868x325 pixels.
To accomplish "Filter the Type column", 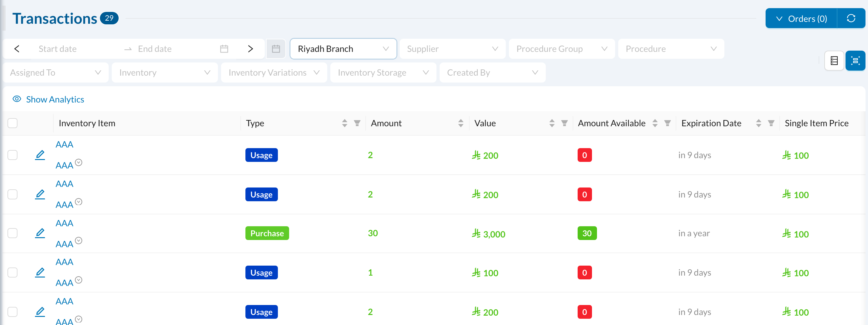I will (357, 123).
